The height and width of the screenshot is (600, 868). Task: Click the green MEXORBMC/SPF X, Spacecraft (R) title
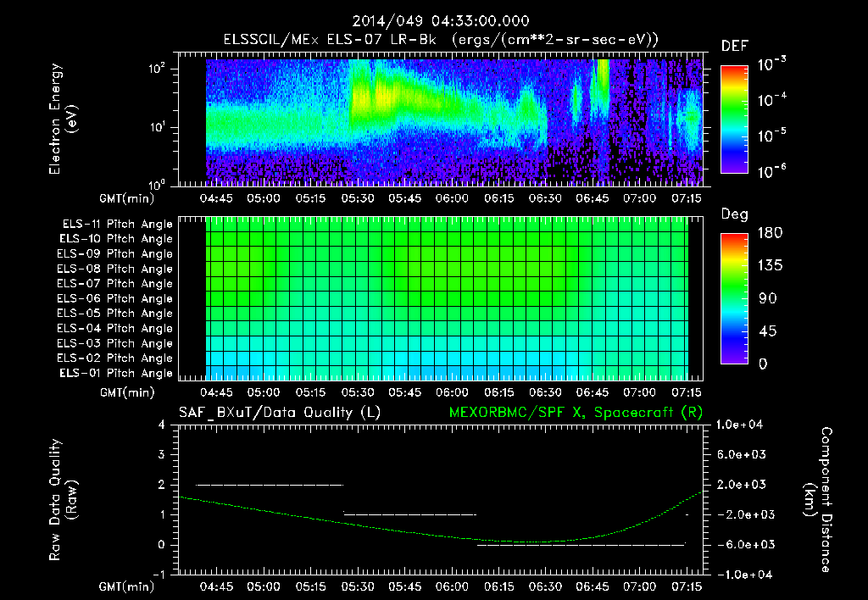tap(576, 413)
